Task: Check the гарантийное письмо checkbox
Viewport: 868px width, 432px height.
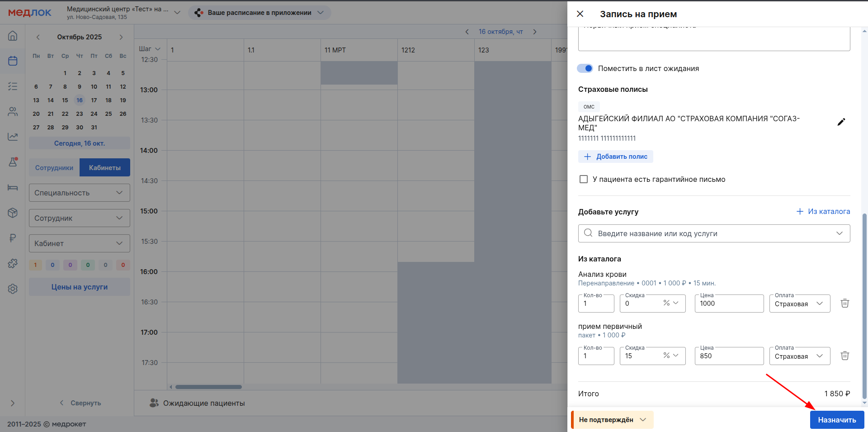Action: point(584,180)
